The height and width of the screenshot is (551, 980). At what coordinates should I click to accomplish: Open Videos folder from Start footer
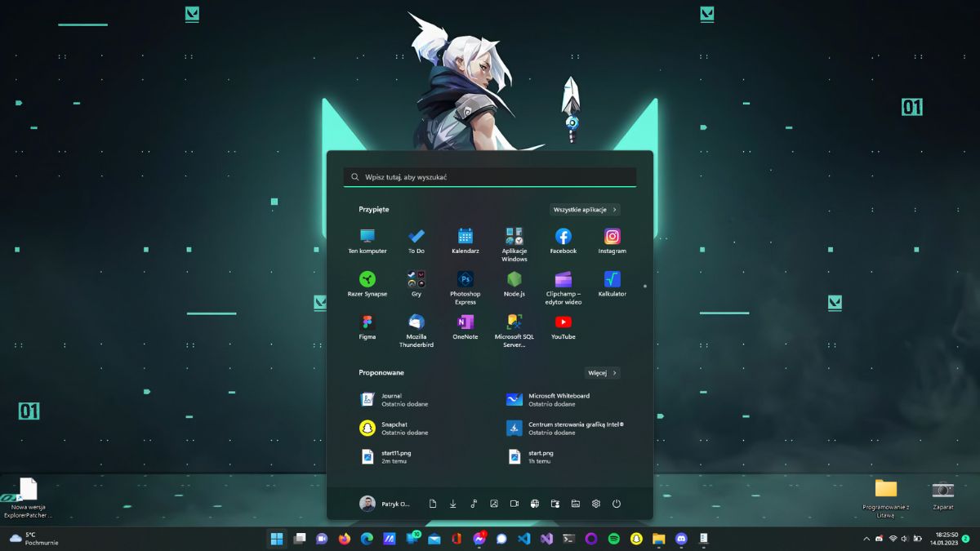click(514, 504)
